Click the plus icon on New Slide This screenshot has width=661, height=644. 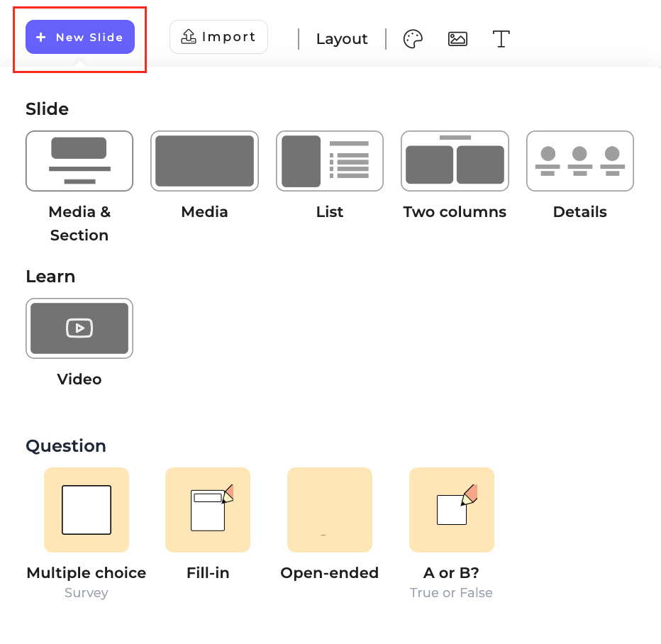[41, 37]
